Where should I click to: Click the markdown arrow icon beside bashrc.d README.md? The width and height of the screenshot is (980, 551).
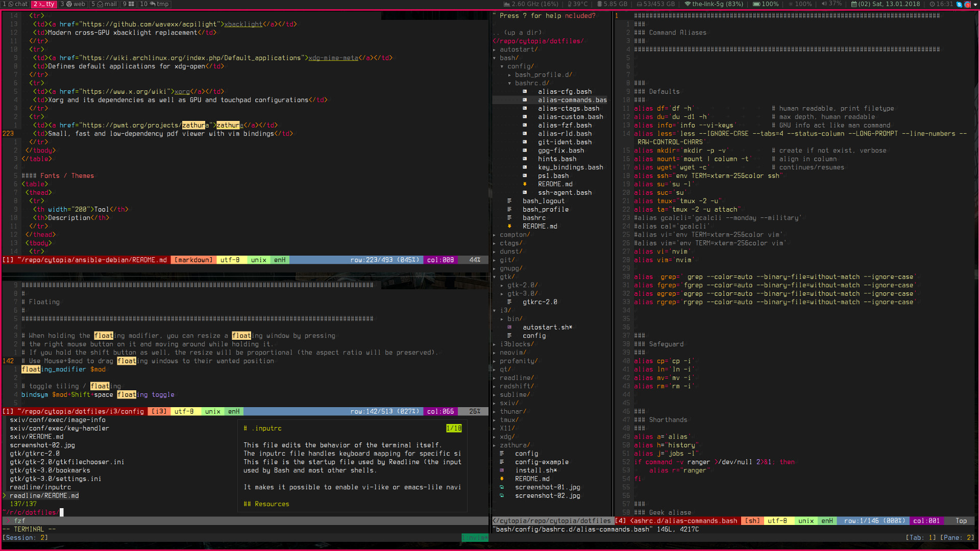[x=525, y=184]
